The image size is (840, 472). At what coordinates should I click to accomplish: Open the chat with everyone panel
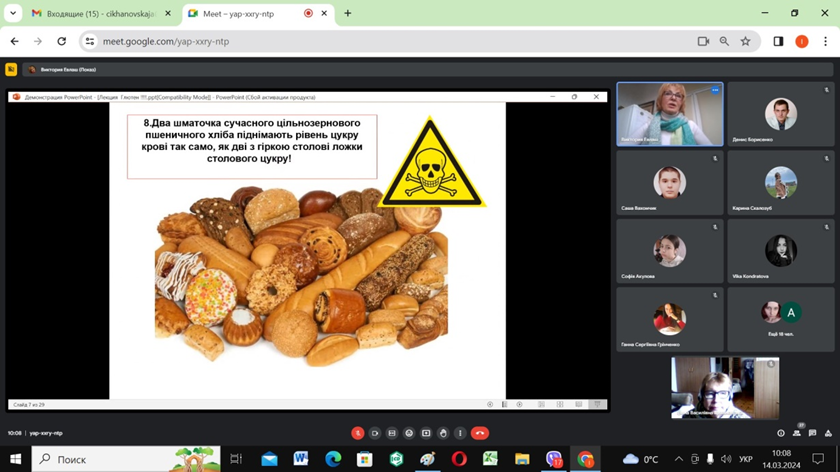click(x=813, y=433)
